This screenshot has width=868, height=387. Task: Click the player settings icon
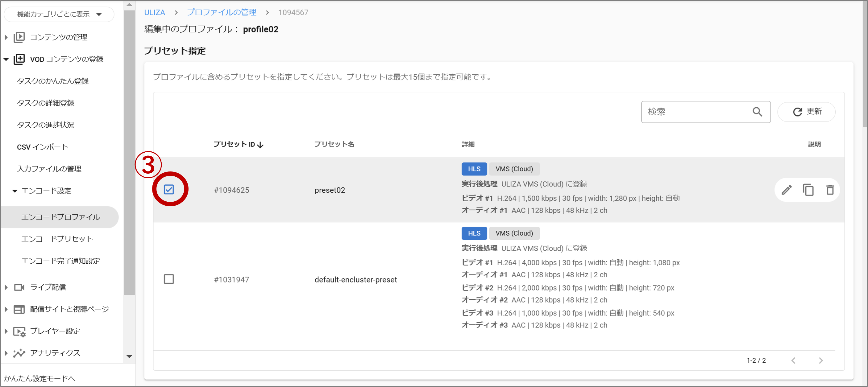point(19,331)
